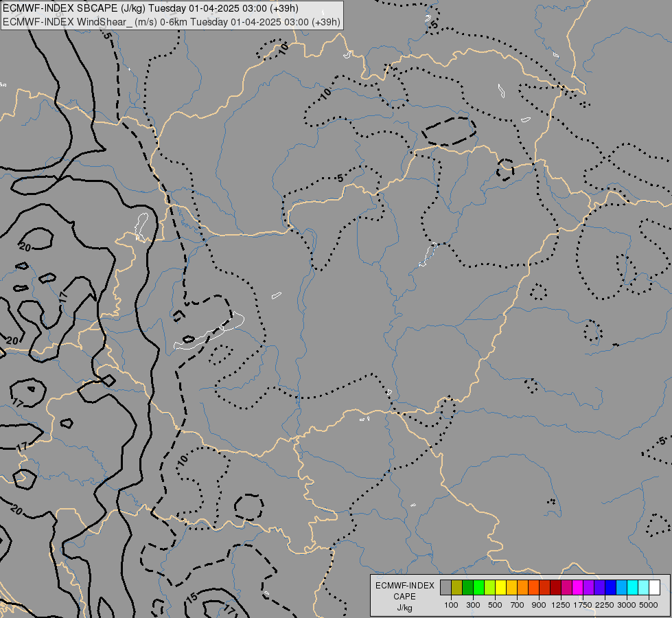Click the pure blue legend swatch
Viewport: 672px width, 618px height.
click(x=610, y=587)
